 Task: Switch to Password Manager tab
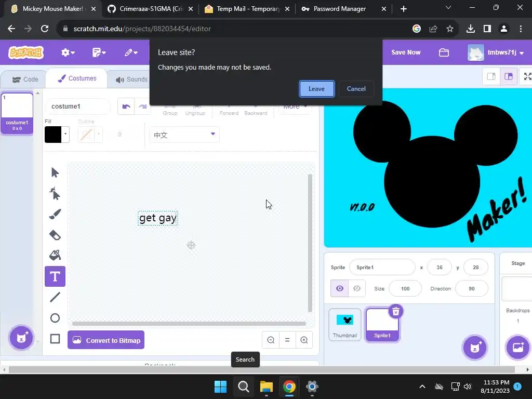[344, 9]
